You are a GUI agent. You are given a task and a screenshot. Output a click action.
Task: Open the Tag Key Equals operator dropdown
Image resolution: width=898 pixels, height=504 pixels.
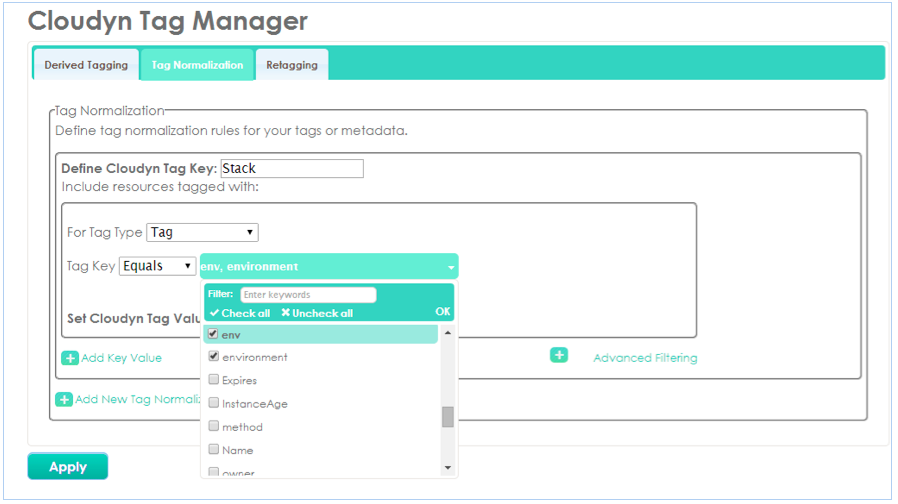(x=157, y=266)
